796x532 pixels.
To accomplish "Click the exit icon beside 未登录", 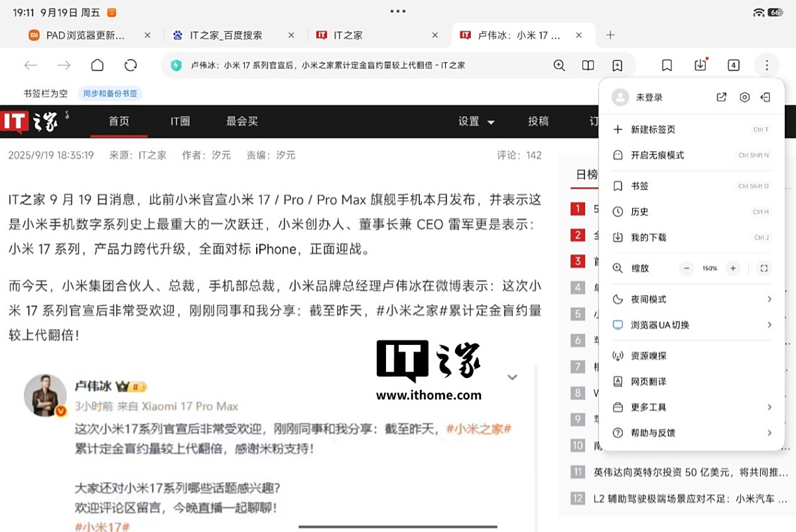I will pyautogui.click(x=765, y=98).
